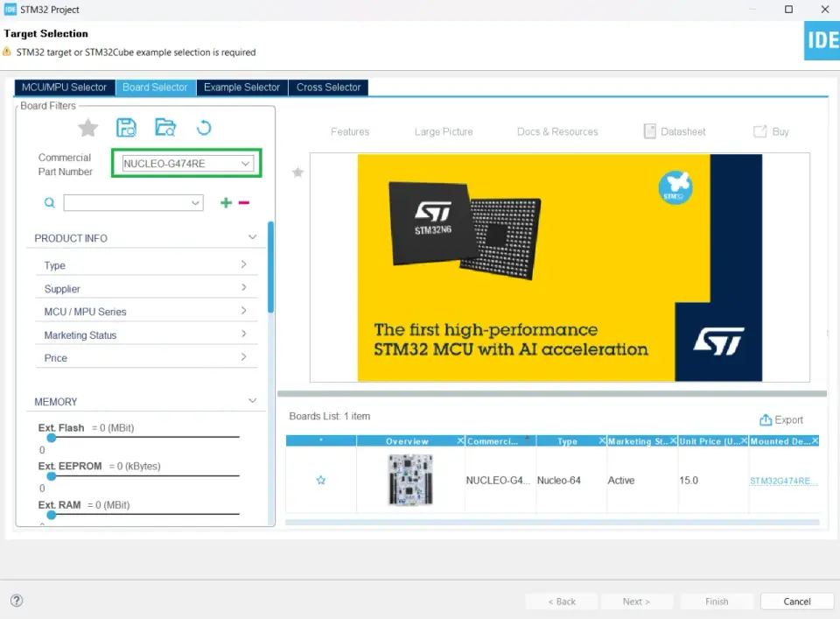The height and width of the screenshot is (619, 840).
Task: Click the Ext. Flash slider handle
Action: (52, 438)
